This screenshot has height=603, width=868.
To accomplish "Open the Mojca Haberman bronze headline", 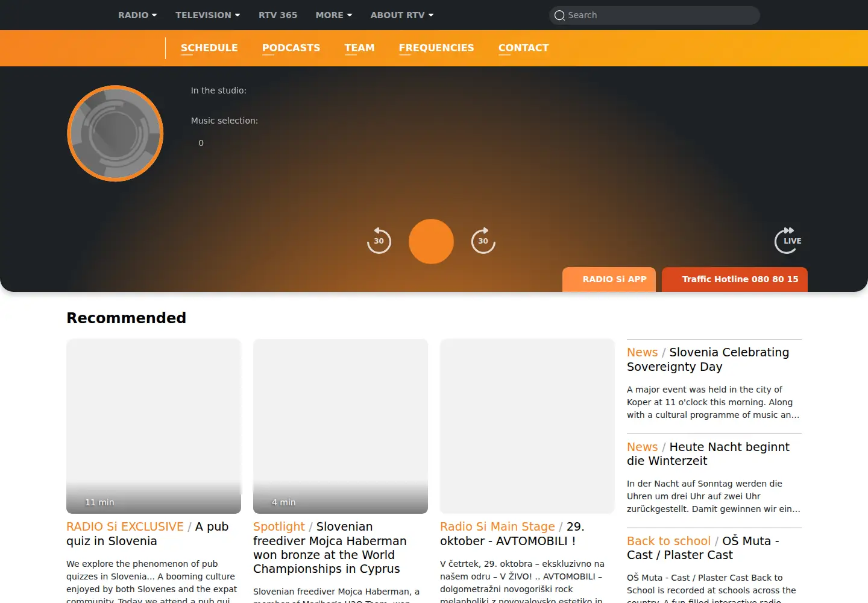I will (330, 548).
